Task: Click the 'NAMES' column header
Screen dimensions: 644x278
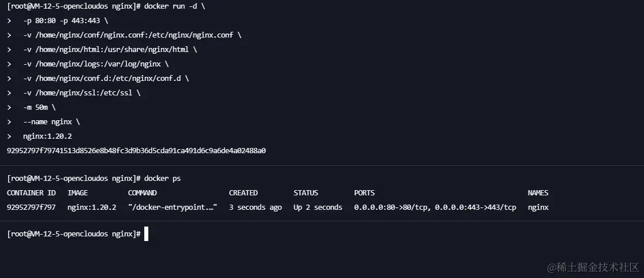Action: tap(538, 193)
